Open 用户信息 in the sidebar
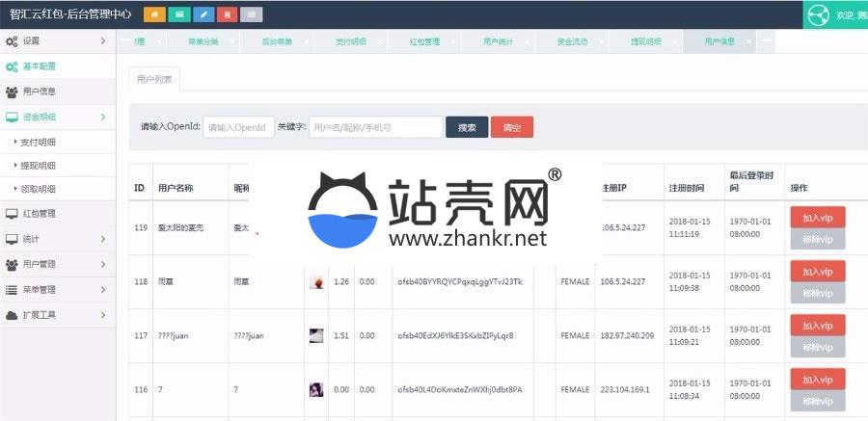This screenshot has height=421, width=868. (39, 92)
